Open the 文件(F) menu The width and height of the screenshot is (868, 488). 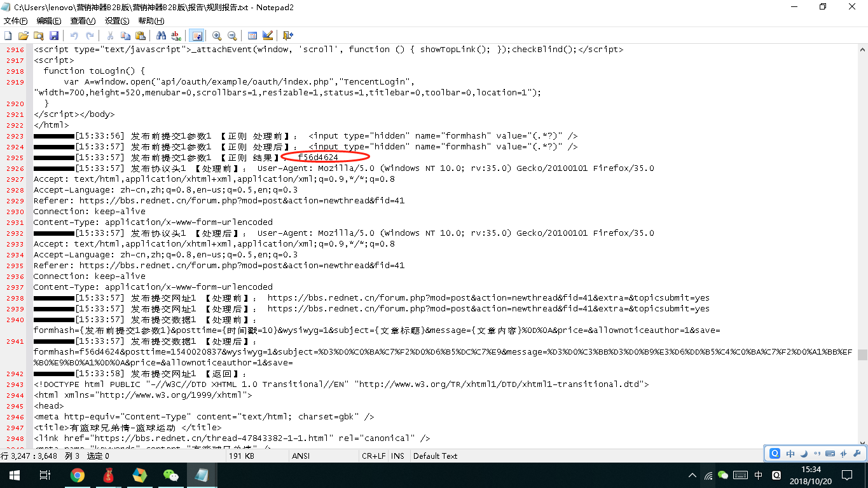[x=16, y=21]
